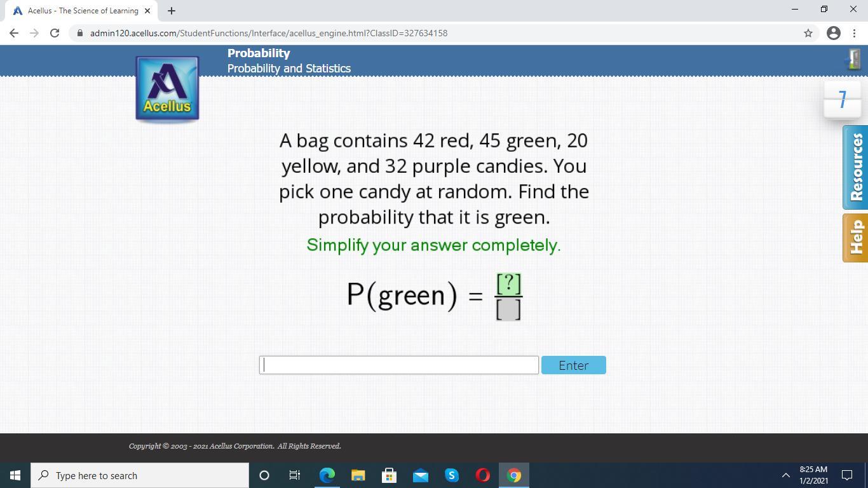Close the Acellus browser tab
The width and height of the screenshot is (868, 488).
click(x=147, y=11)
